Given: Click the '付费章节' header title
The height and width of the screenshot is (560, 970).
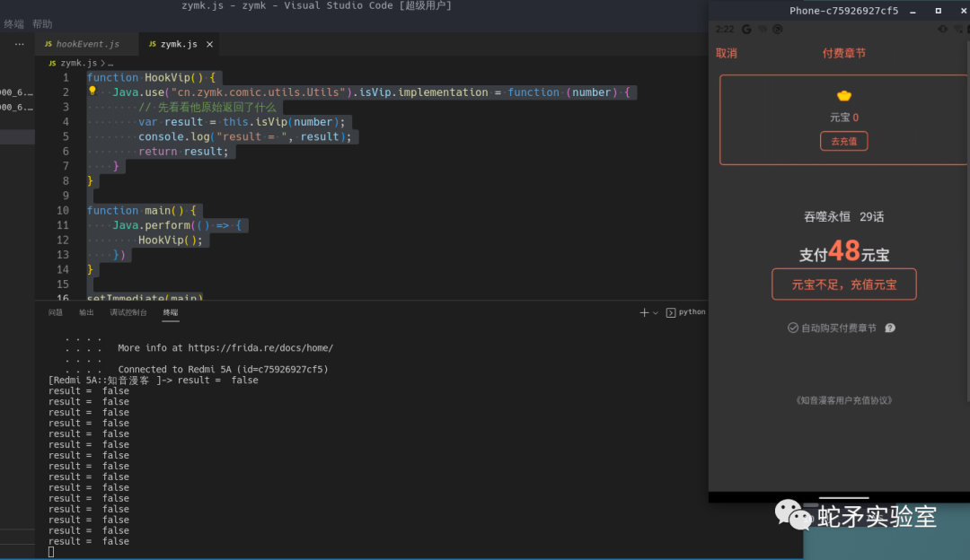Looking at the screenshot, I should pyautogui.click(x=843, y=53).
